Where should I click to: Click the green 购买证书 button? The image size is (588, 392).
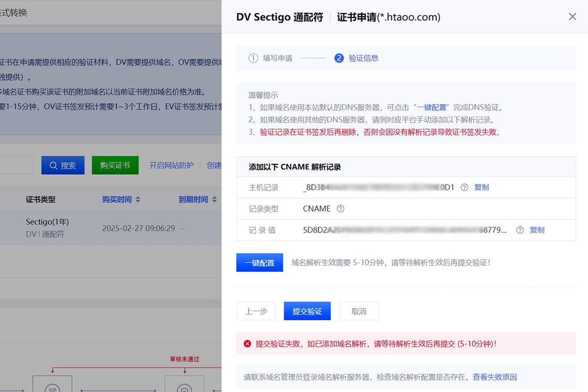tap(115, 165)
